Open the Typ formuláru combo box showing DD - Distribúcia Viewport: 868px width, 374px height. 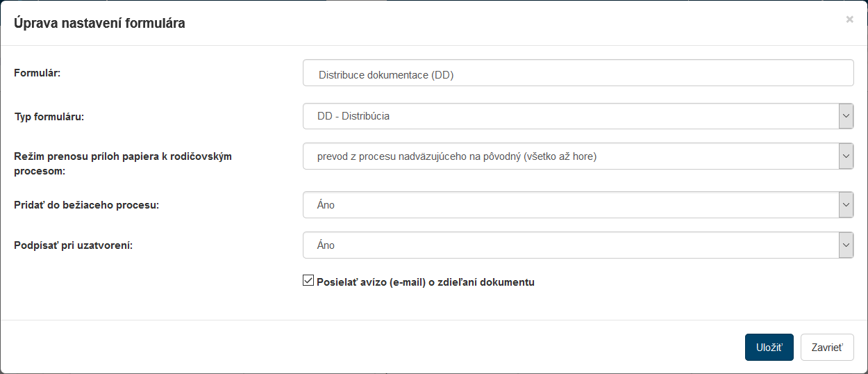(x=569, y=116)
